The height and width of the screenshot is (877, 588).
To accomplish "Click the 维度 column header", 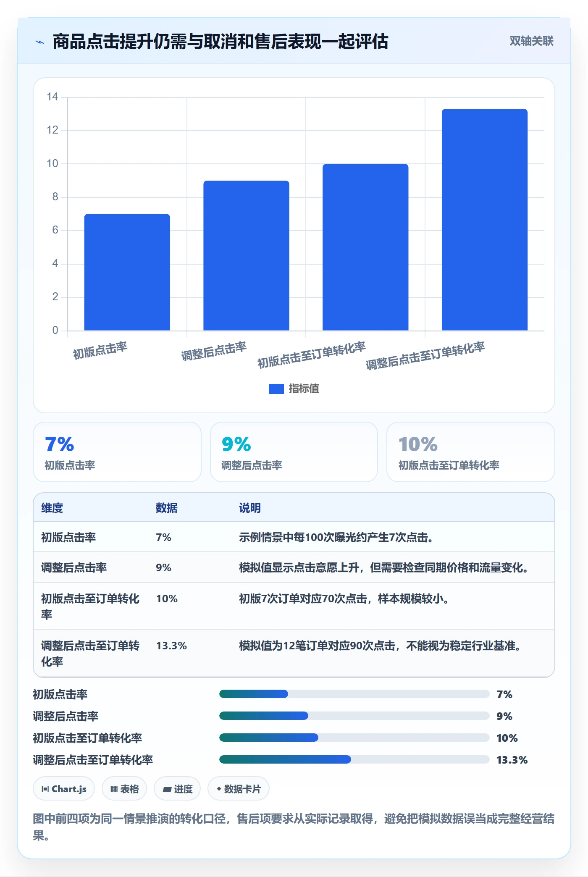I will [52, 508].
